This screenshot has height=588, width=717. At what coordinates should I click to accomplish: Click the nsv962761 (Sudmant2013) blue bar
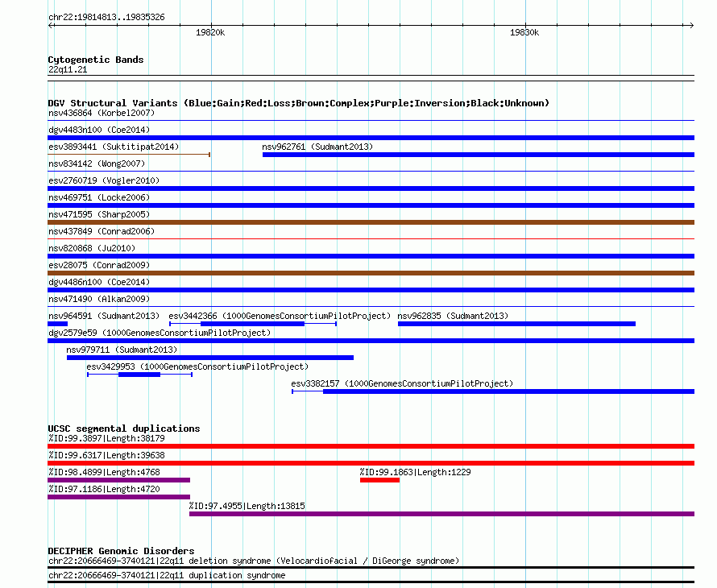point(479,155)
